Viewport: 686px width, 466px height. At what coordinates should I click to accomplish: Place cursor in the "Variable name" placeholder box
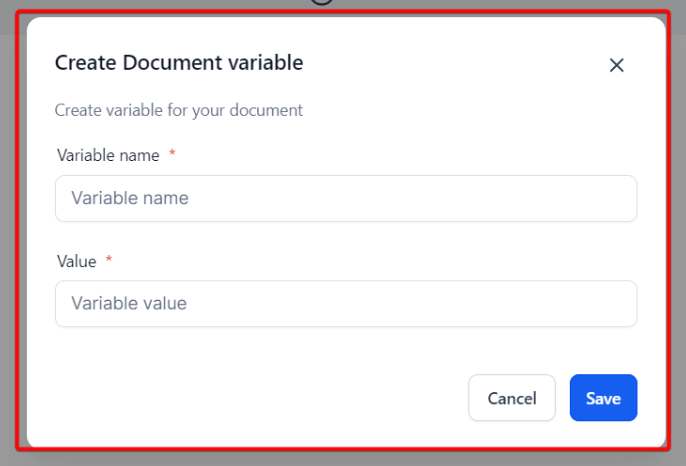tap(346, 198)
